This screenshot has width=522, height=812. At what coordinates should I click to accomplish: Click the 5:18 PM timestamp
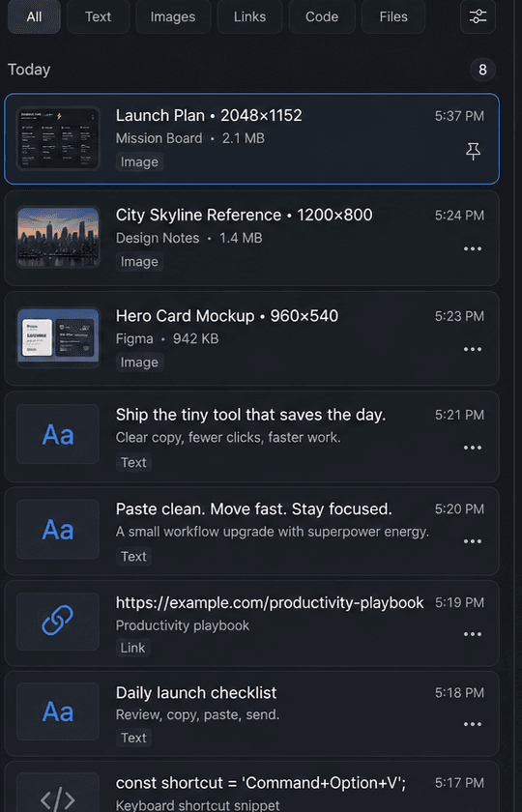[459, 693]
